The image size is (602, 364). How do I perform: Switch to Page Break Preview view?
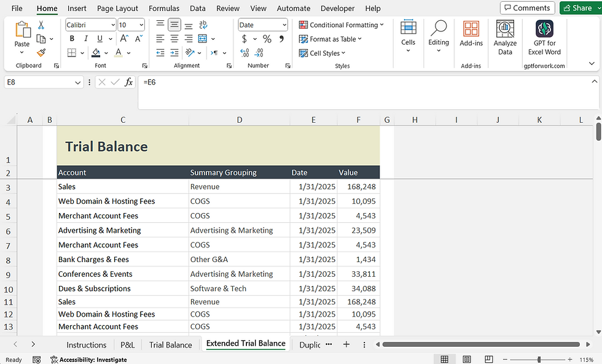pyautogui.click(x=488, y=360)
